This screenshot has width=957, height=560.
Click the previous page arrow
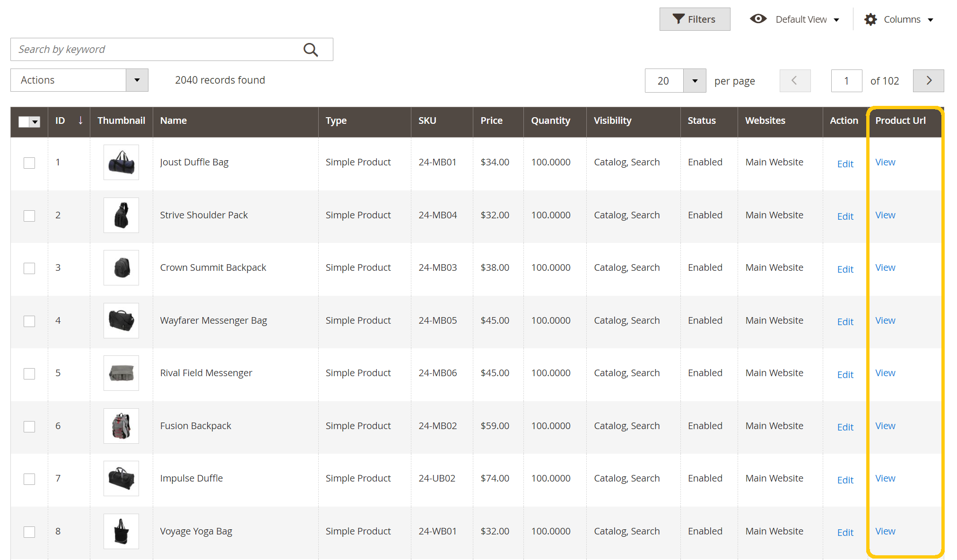795,81
